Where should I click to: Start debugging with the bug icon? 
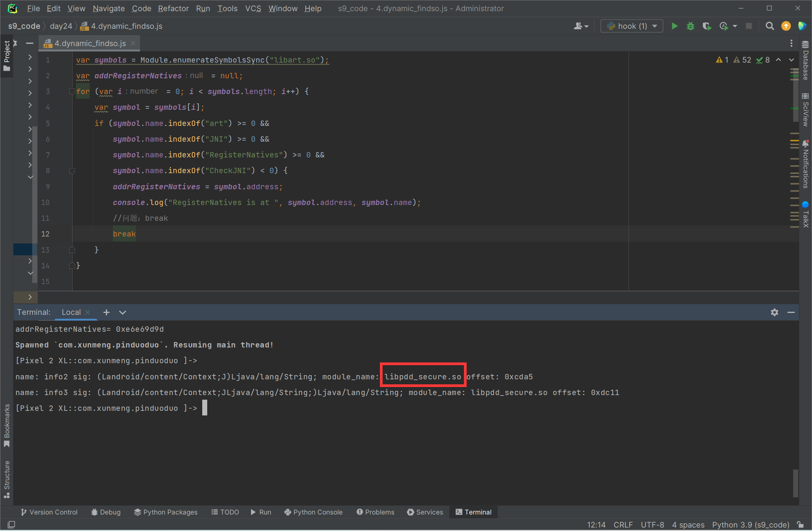click(690, 26)
